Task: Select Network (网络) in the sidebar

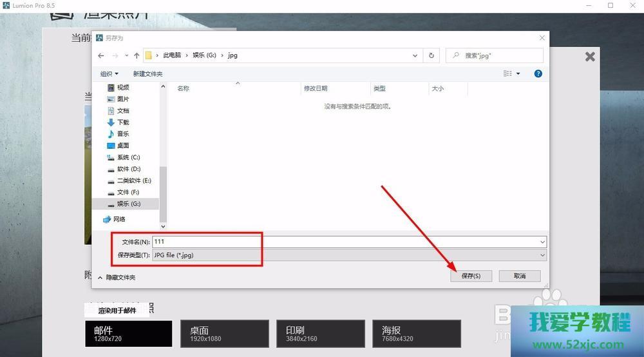Action: [118, 219]
